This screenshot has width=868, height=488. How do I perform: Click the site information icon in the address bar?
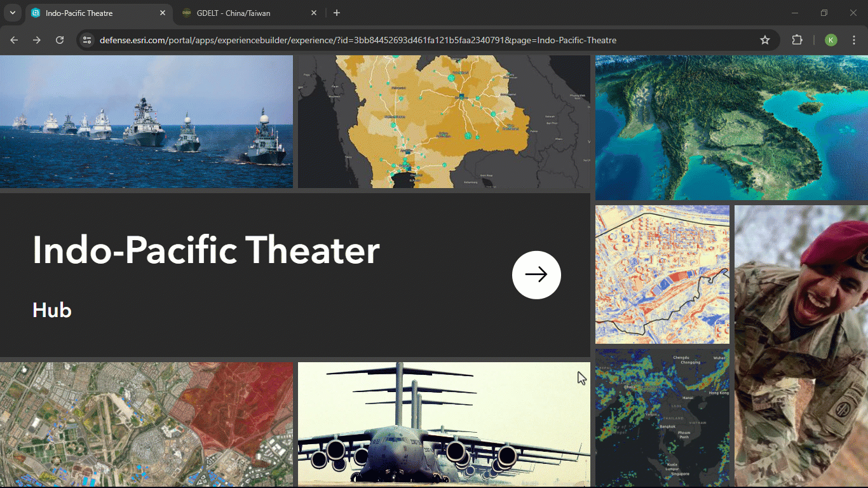coord(86,39)
